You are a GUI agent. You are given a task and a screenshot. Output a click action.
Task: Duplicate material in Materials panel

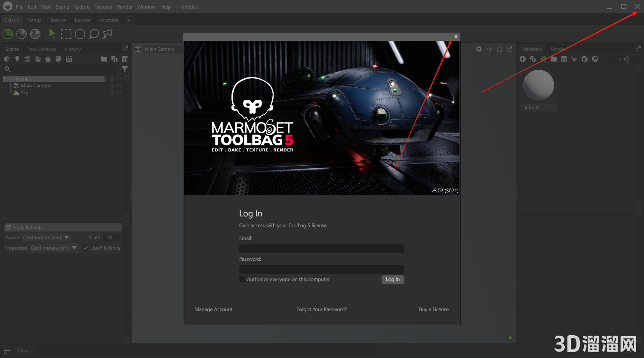(x=533, y=59)
